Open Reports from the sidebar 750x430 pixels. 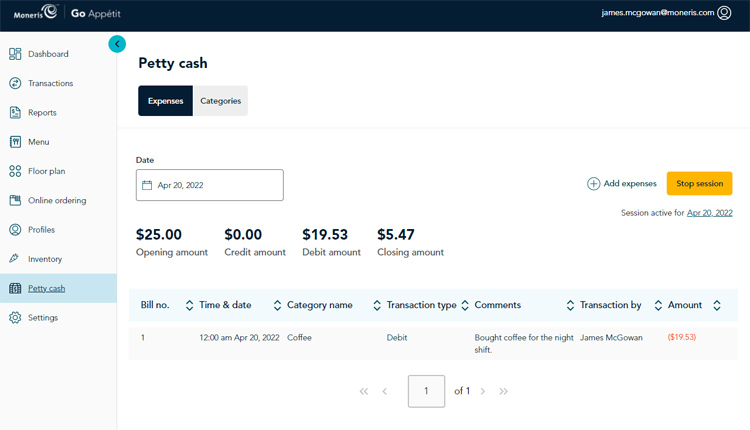[x=42, y=112]
